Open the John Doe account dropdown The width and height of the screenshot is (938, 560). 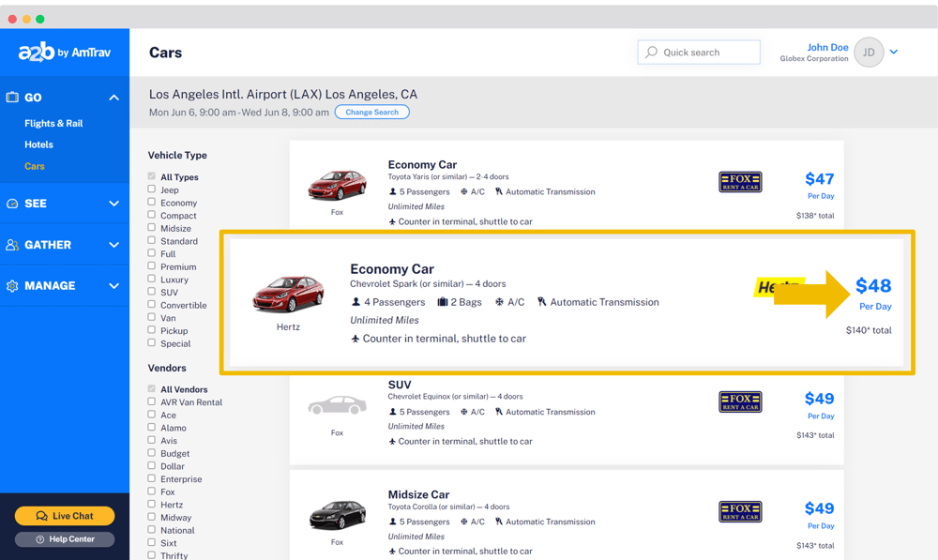[x=892, y=52]
